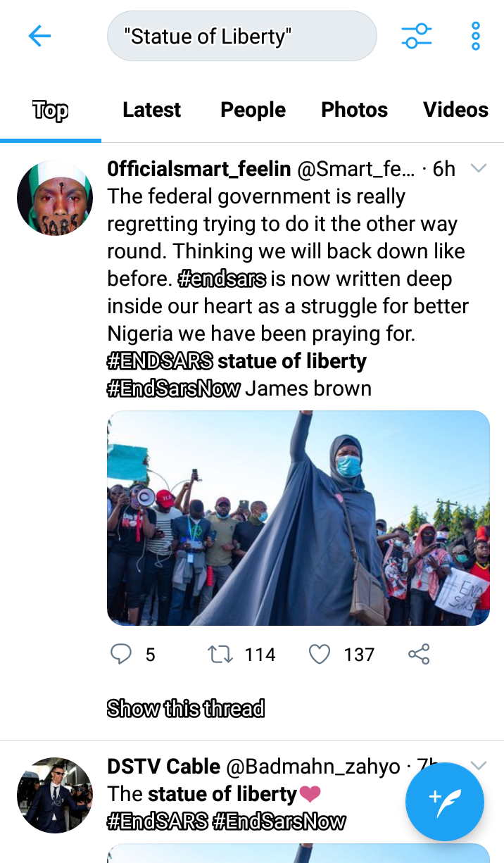
Task: Reply to Officialsmart_feelin's tweet
Action: tap(122, 655)
